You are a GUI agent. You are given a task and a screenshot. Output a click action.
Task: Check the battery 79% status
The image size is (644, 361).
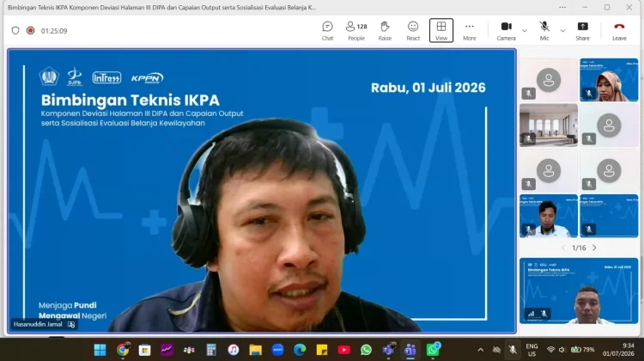point(583,350)
